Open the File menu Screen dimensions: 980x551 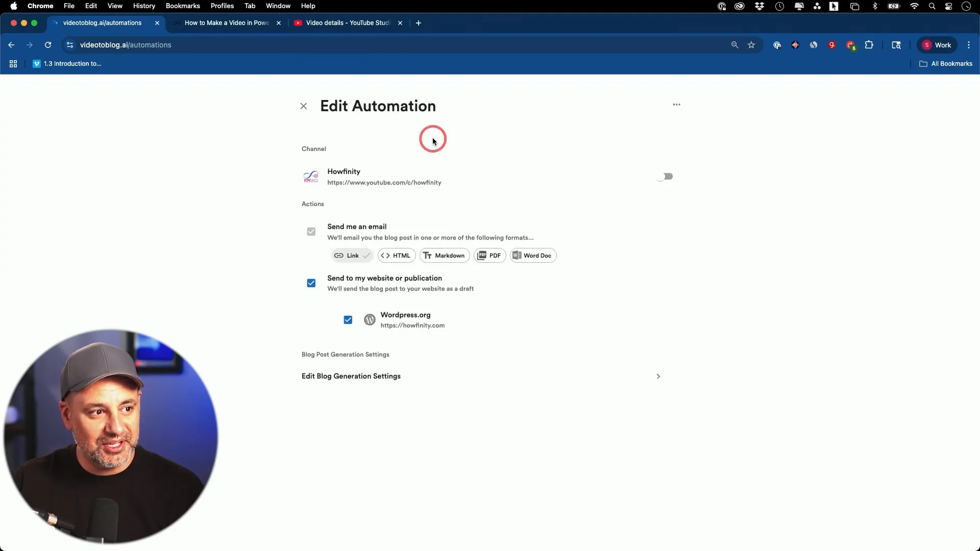click(x=69, y=6)
